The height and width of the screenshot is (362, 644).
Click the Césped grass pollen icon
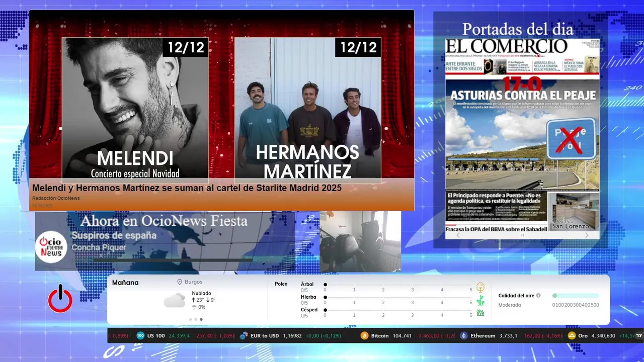coord(480,313)
